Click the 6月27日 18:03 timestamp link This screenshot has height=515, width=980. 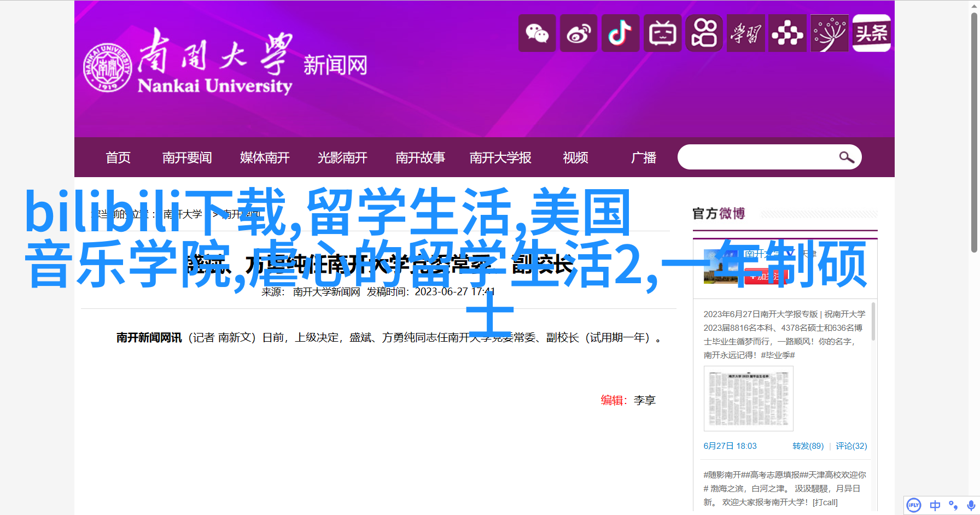(730, 446)
